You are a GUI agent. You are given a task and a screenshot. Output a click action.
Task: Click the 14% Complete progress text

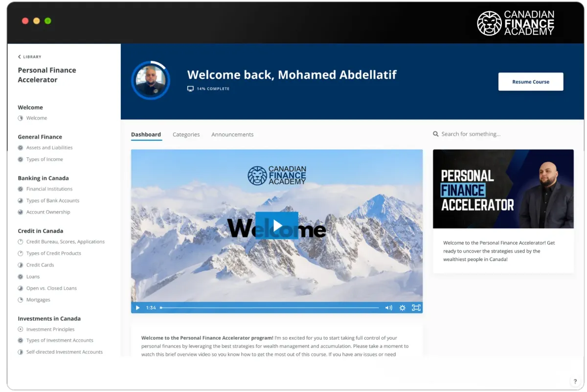[x=213, y=89]
